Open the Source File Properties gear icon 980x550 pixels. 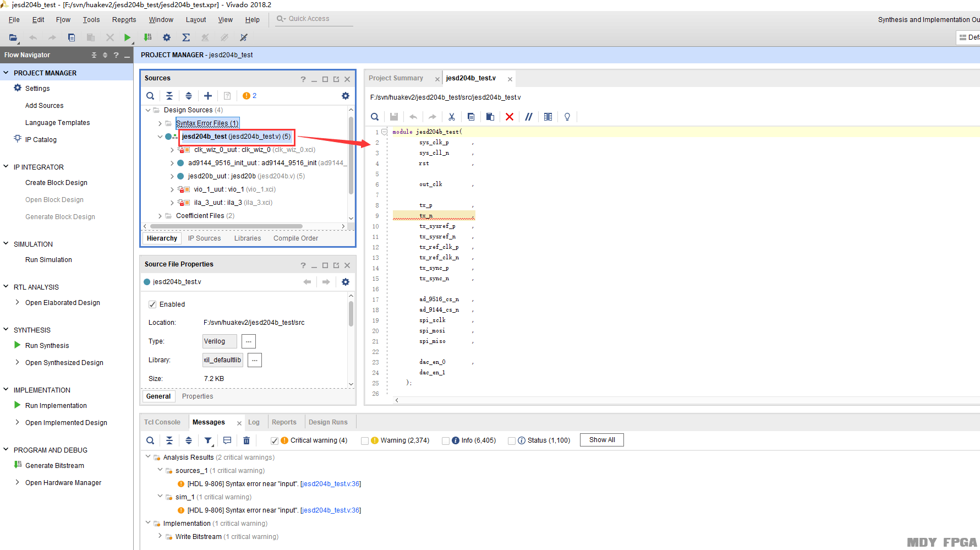pos(346,282)
